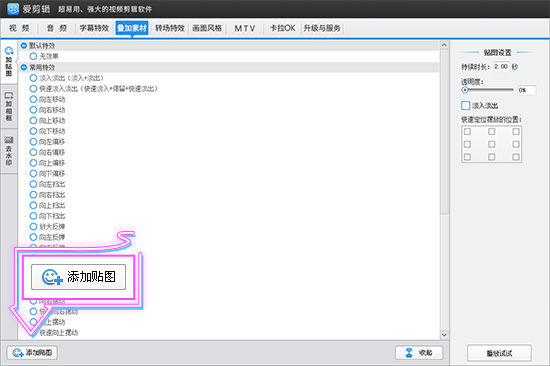Viewport: 550px width, 366px height.
Task: Select the 叠加素材 tab
Action: click(132, 28)
